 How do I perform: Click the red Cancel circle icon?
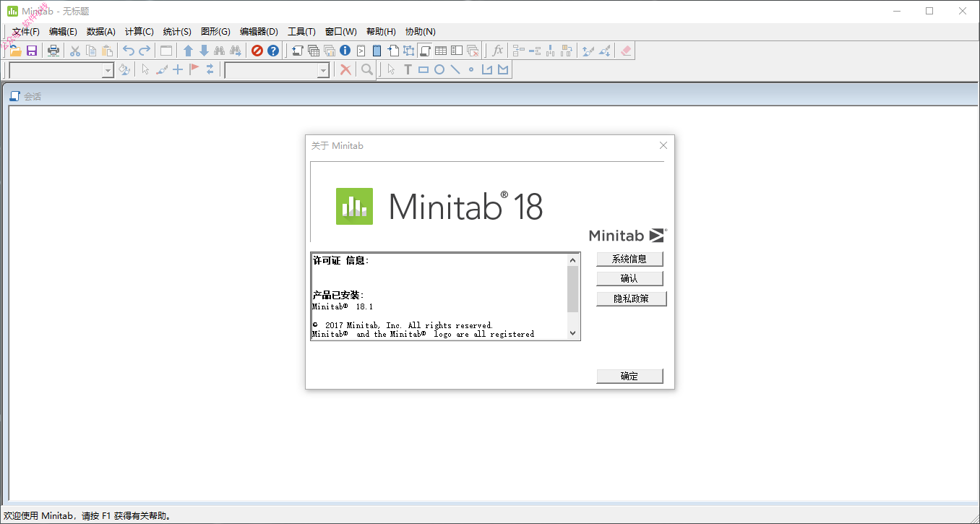pos(257,51)
